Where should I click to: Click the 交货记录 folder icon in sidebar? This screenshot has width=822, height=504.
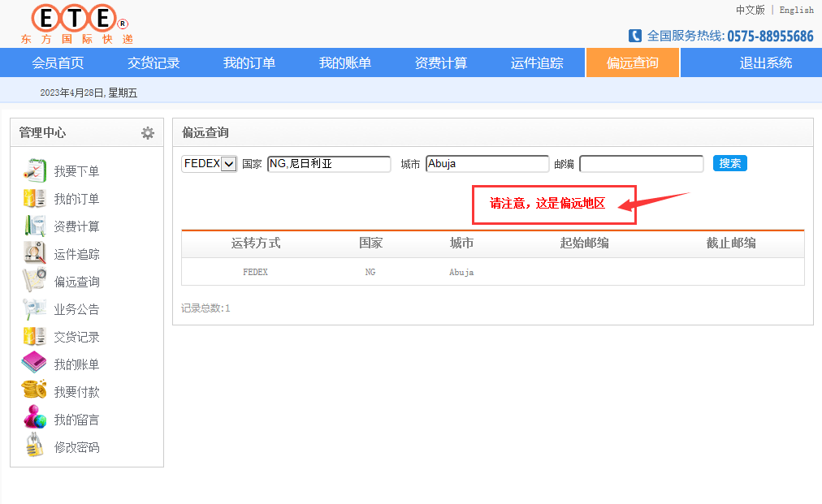pyautogui.click(x=35, y=337)
